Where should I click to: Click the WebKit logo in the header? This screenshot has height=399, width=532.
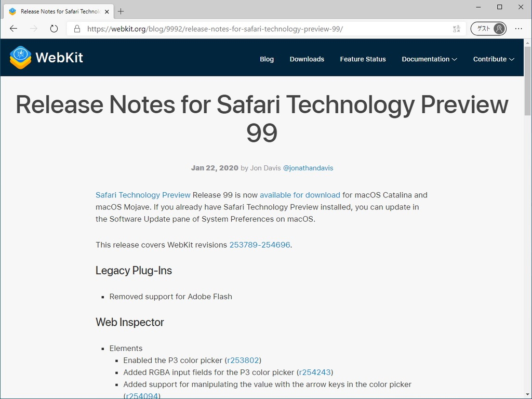(x=20, y=58)
